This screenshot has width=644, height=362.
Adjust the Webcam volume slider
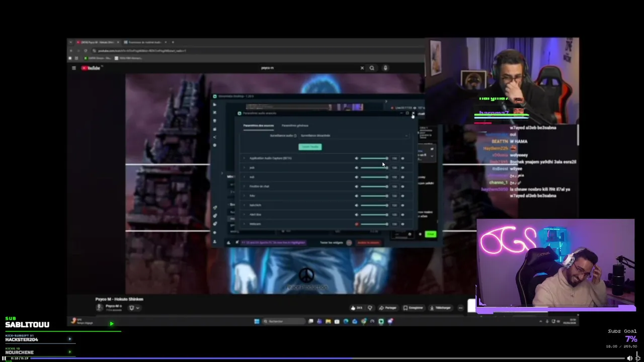pos(374,224)
